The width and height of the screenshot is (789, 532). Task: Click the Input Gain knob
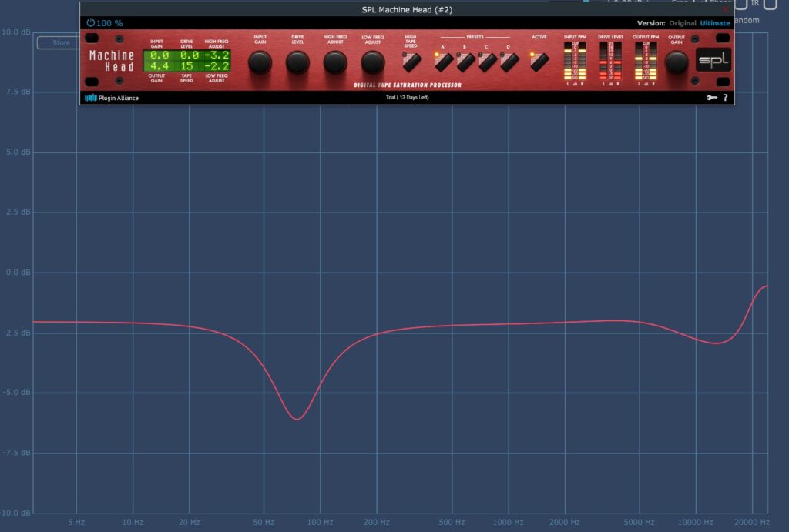(260, 62)
